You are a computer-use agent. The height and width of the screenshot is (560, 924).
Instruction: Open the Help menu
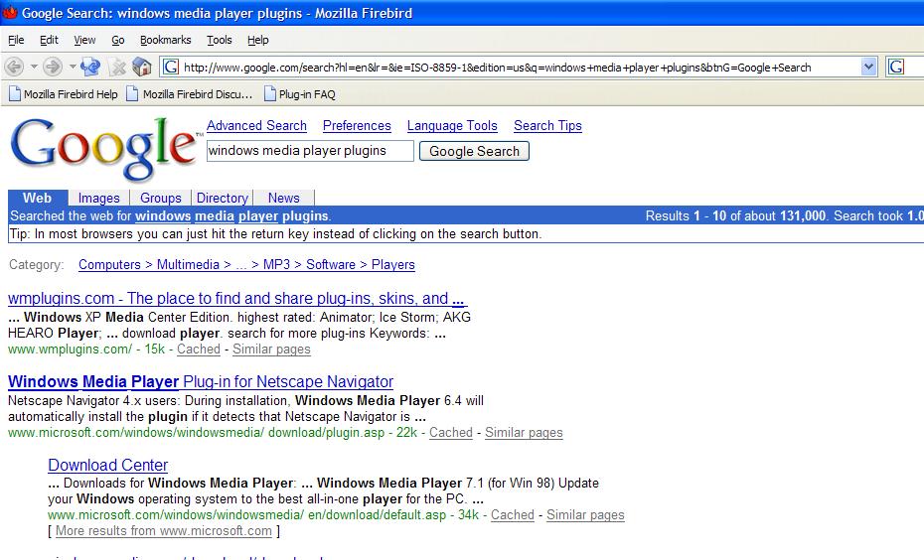pos(257,40)
